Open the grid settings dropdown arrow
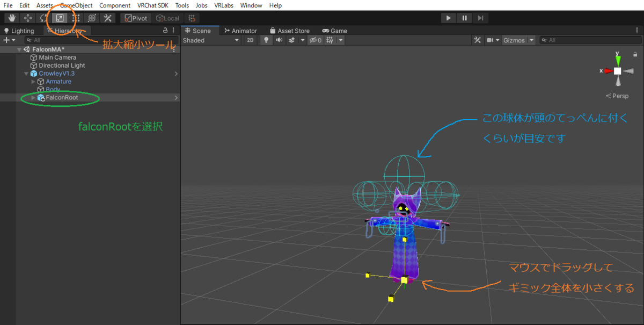This screenshot has height=325, width=644. pos(341,40)
